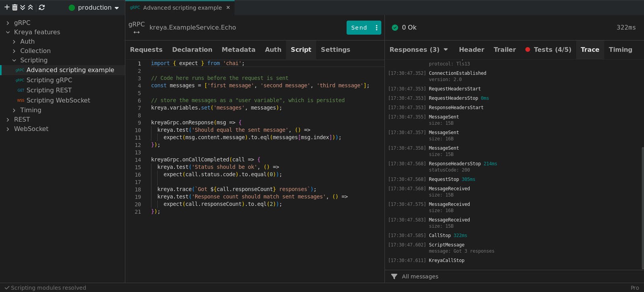
Task: Click the kreya.ExampleService.Echo method field
Action: click(192, 27)
